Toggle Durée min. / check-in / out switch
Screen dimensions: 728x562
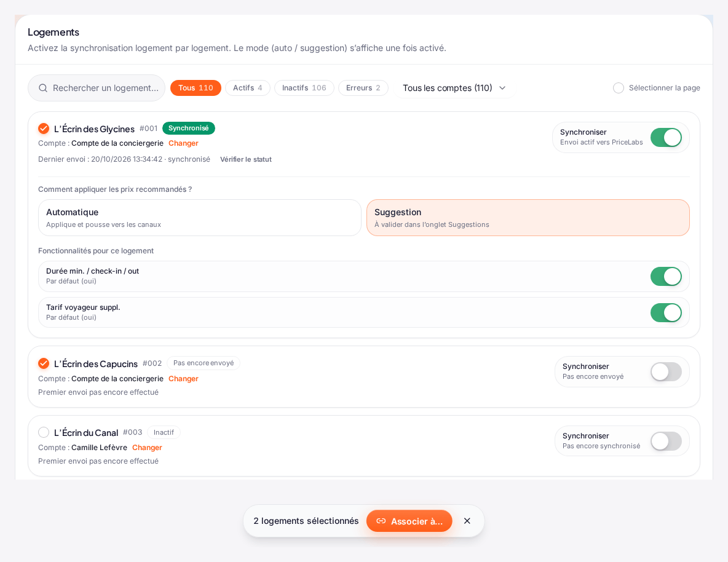tap(666, 276)
